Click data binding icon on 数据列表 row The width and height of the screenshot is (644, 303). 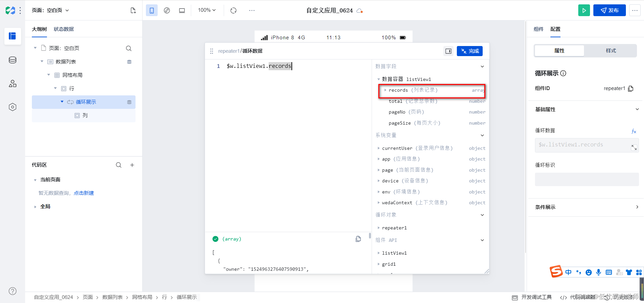(x=129, y=62)
